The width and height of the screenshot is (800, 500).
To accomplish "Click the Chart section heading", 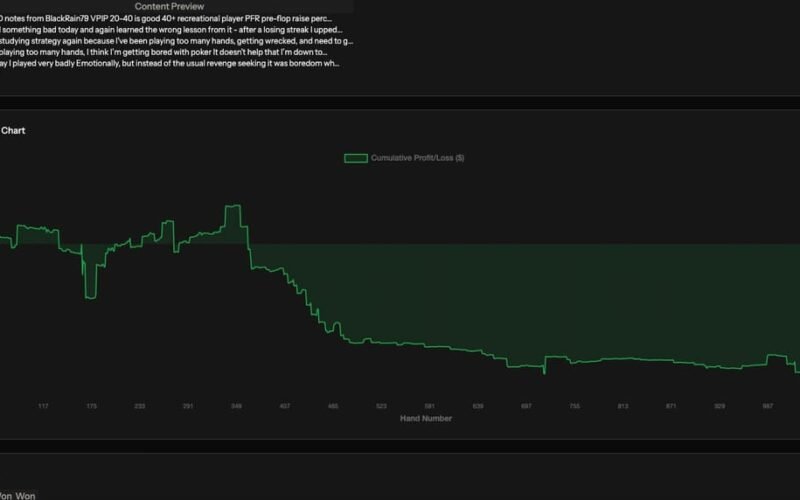I will click(x=13, y=130).
